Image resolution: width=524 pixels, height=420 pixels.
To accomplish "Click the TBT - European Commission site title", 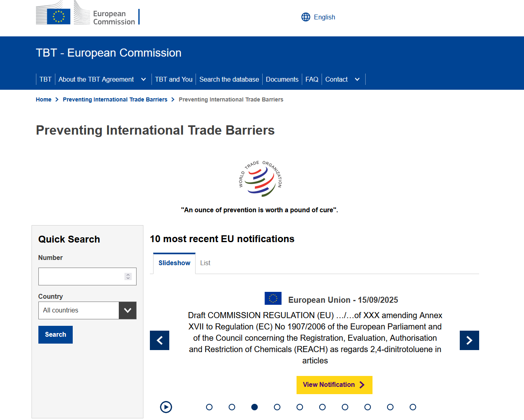I will 109,53.
